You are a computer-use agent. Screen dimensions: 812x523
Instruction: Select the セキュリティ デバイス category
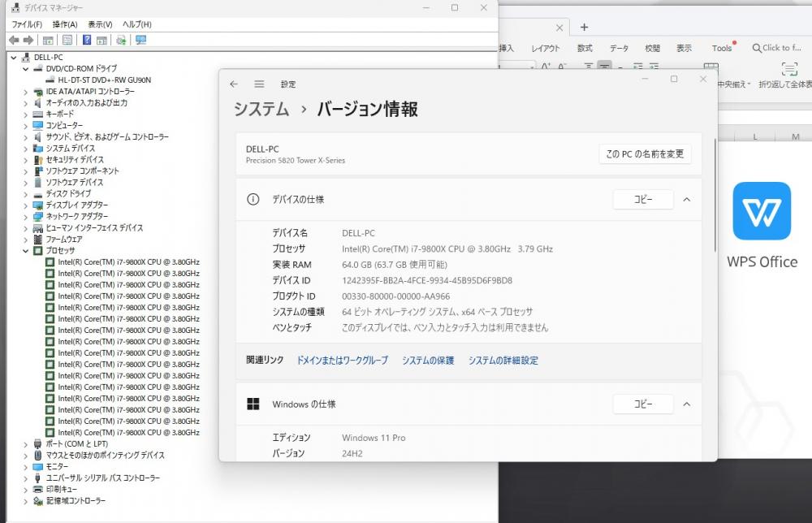point(75,159)
